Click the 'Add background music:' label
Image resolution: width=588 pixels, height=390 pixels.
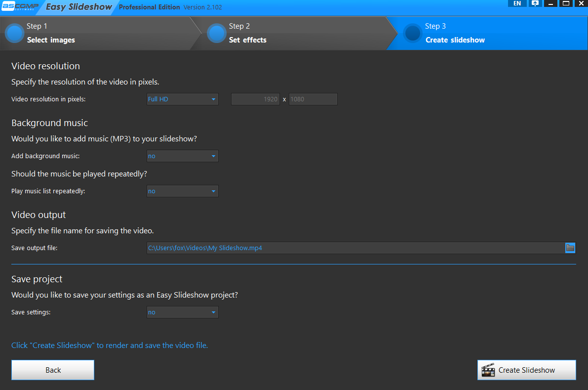click(45, 156)
